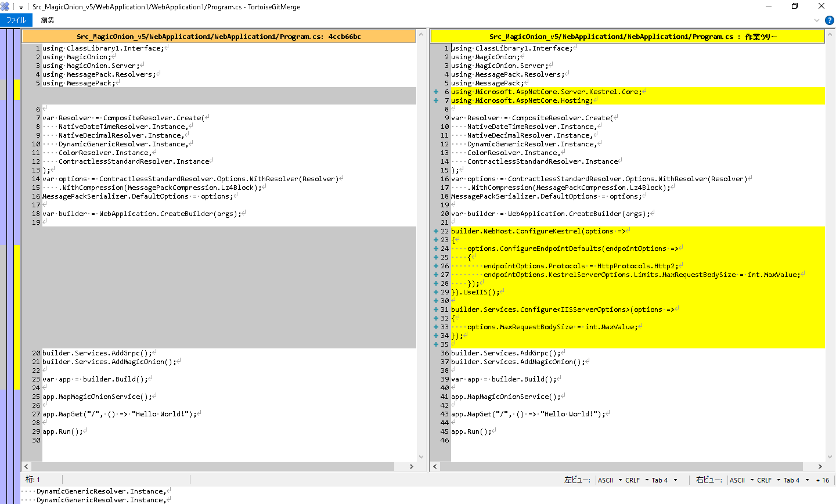Click the plus marker beside line 33
The image size is (836, 504).
coord(435,327)
